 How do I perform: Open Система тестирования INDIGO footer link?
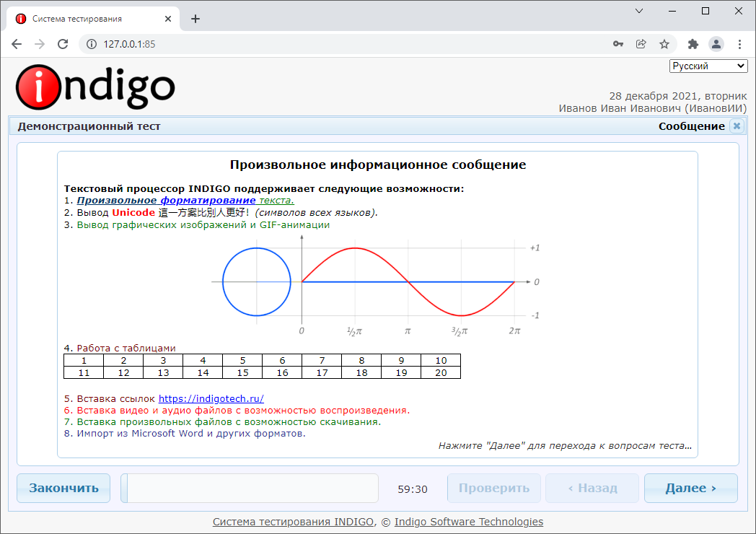(293, 522)
